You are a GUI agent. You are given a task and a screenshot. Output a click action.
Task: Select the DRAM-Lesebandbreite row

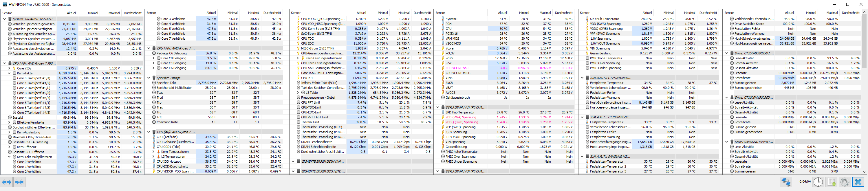coord(361,142)
